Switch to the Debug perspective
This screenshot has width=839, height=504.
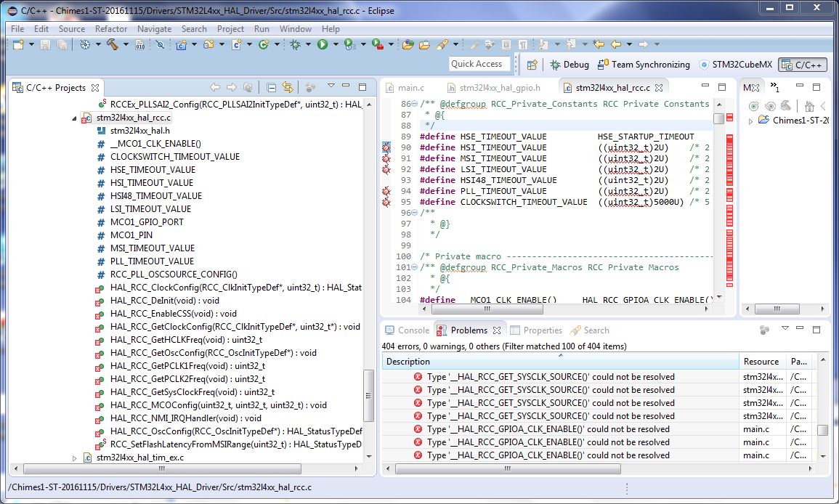(x=569, y=65)
